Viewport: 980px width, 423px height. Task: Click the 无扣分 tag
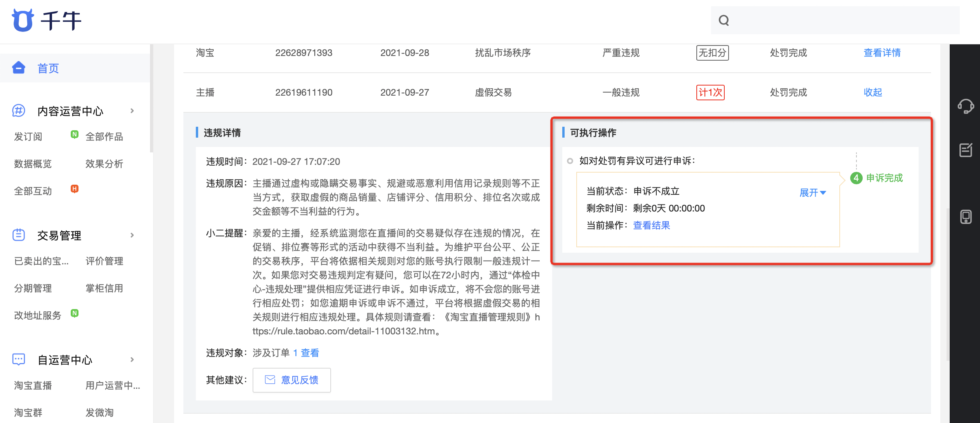pyautogui.click(x=712, y=53)
